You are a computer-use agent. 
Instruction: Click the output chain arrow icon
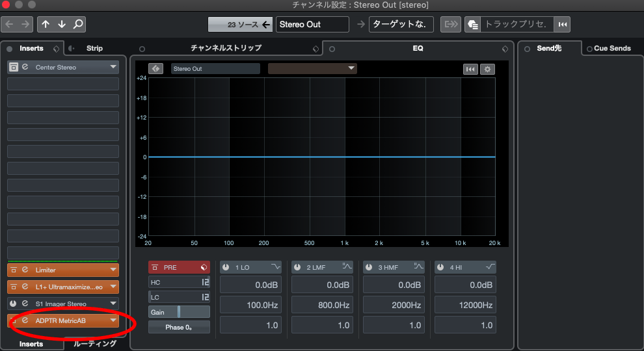[451, 24]
